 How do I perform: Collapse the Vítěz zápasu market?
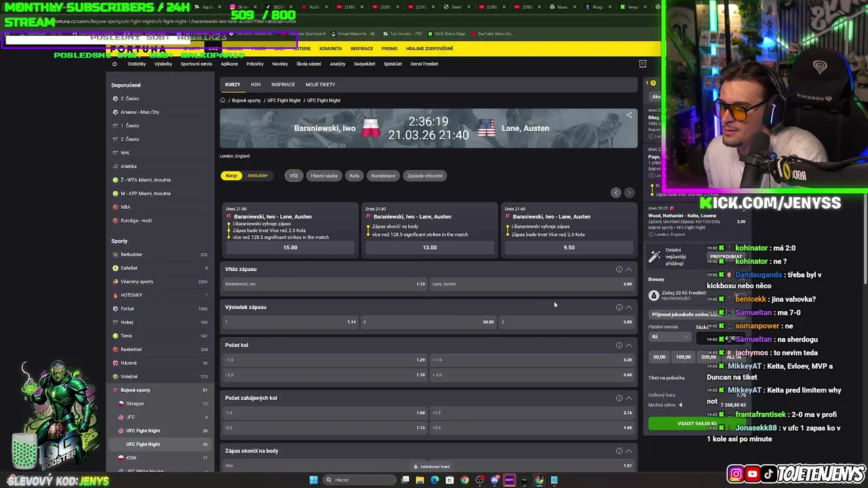[629, 269]
